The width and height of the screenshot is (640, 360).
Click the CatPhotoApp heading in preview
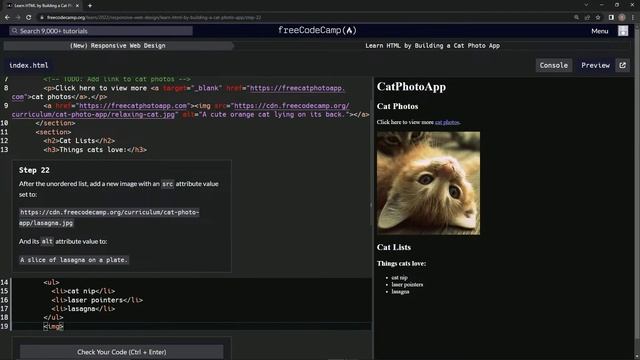pyautogui.click(x=411, y=87)
